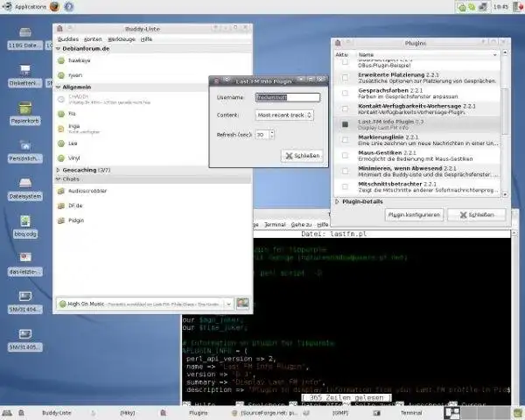Enable Mitschnittsbetrachter plugin checkbox
This screenshot has height=420, width=525.
[345, 186]
